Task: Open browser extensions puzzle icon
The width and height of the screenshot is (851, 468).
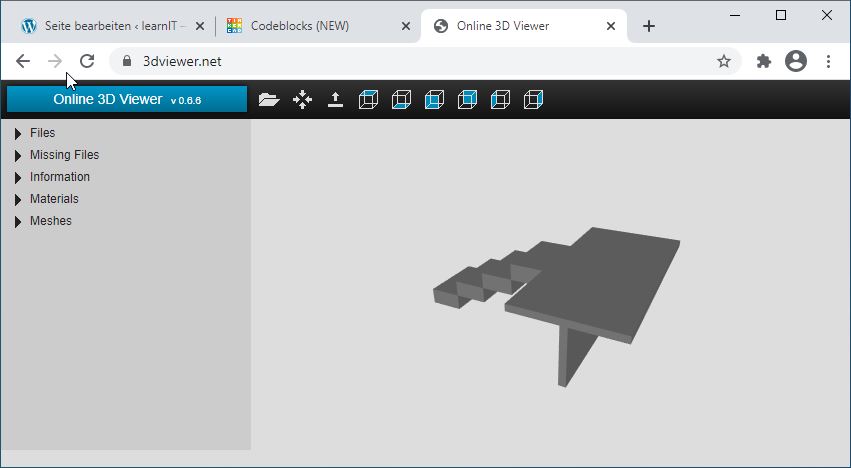Action: [x=764, y=61]
